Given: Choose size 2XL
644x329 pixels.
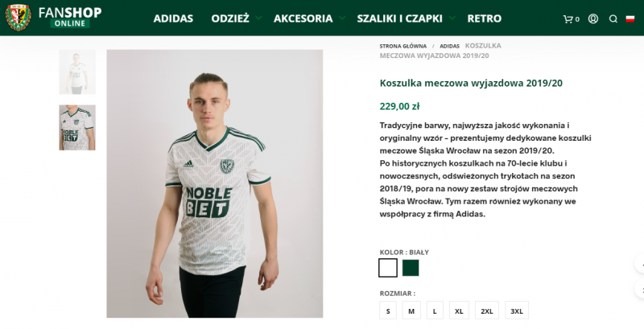Looking at the screenshot, I should tap(487, 310).
